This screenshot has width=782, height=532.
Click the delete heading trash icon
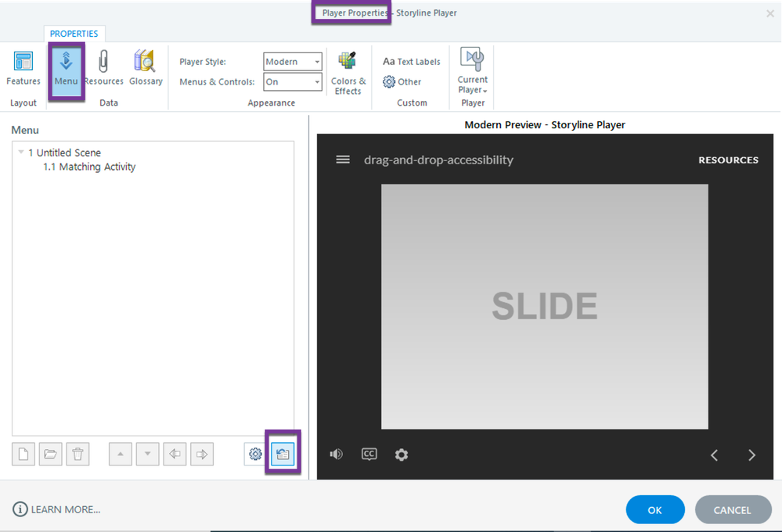pyautogui.click(x=77, y=454)
